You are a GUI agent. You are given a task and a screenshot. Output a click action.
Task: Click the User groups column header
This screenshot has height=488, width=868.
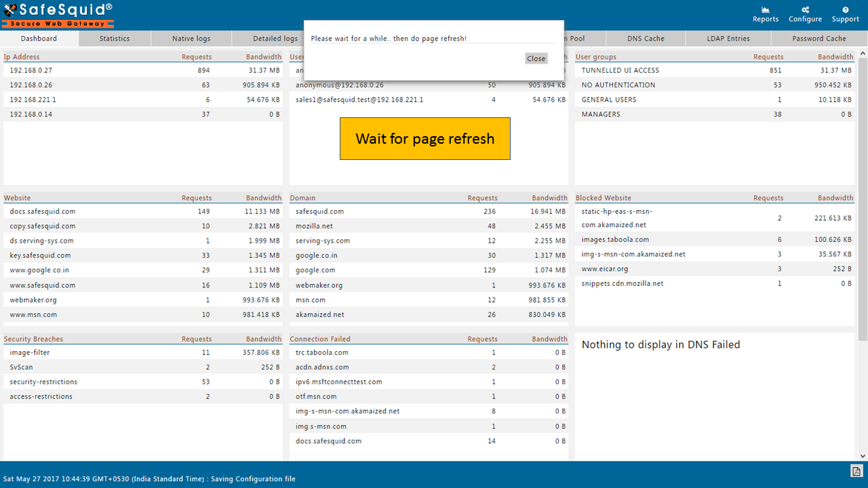pyautogui.click(x=596, y=57)
